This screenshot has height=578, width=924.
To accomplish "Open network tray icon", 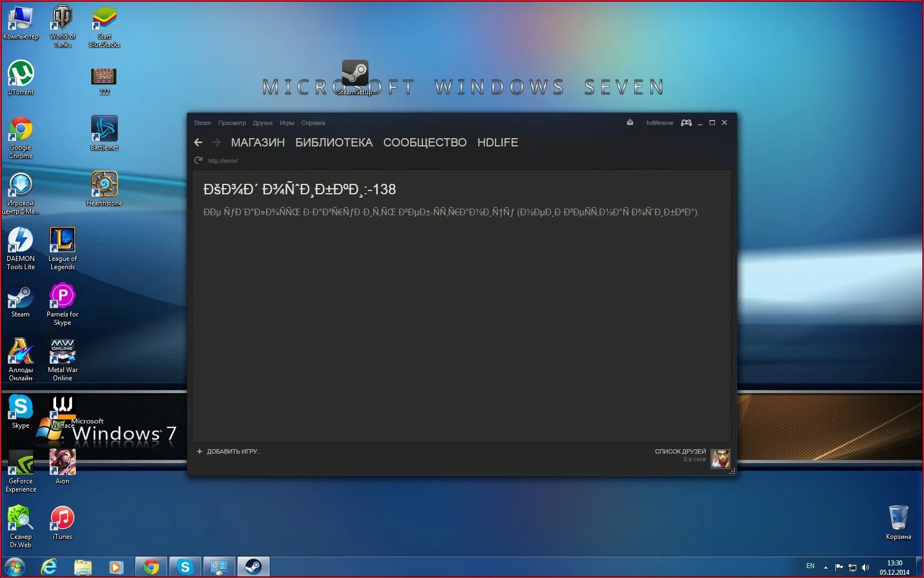I will click(852, 568).
